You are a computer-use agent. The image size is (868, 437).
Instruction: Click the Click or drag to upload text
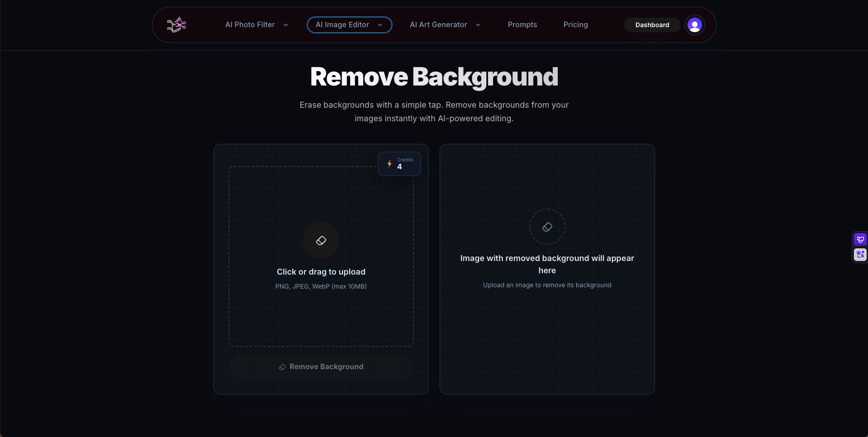pyautogui.click(x=321, y=271)
